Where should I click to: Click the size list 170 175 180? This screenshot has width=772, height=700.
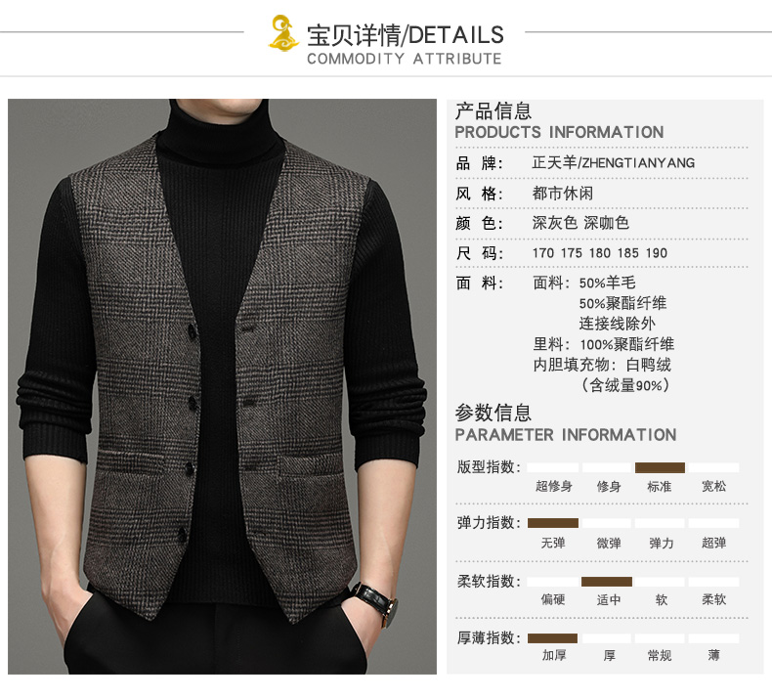[x=600, y=253]
